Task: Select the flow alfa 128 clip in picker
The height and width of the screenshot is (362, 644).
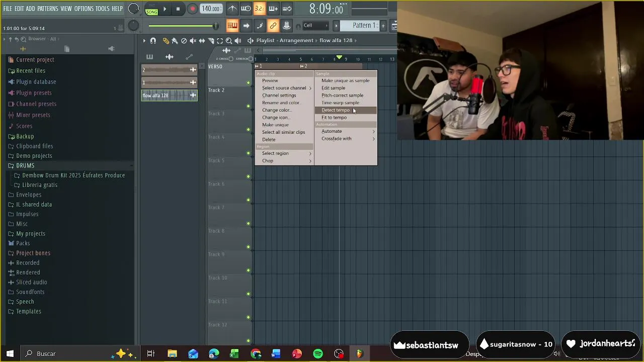Action: pyautogui.click(x=169, y=96)
